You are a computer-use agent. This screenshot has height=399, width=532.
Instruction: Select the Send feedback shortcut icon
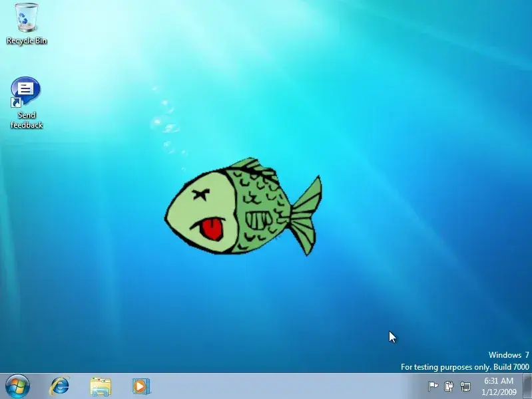point(26,92)
